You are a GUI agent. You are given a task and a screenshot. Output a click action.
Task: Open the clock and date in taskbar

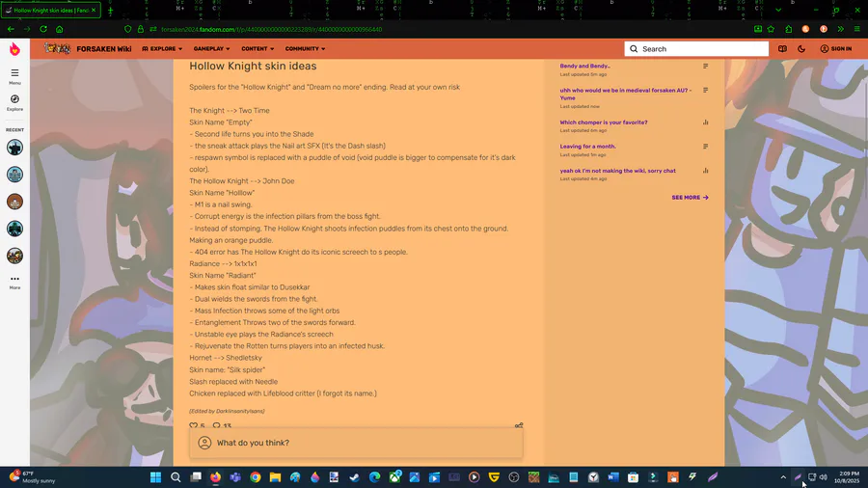pyautogui.click(x=849, y=477)
